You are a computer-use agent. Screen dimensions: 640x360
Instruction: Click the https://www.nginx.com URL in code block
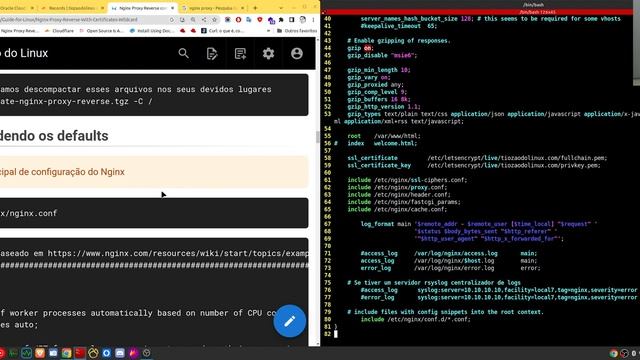178,253
